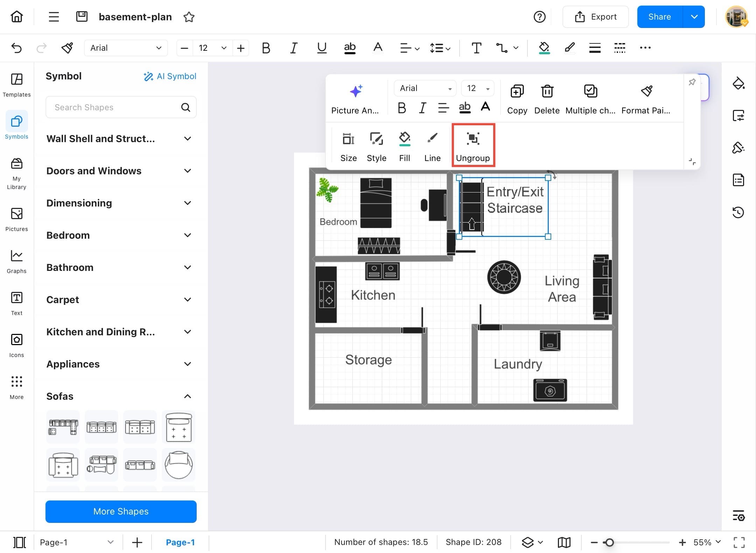This screenshot has height=553, width=756.
Task: Click the Delete trash icon
Action: (x=547, y=92)
